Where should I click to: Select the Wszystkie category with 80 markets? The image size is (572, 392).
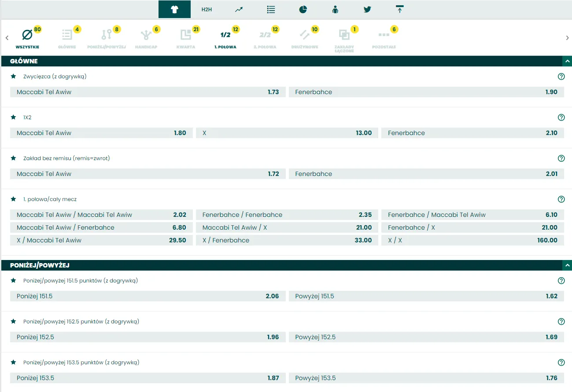(28, 38)
